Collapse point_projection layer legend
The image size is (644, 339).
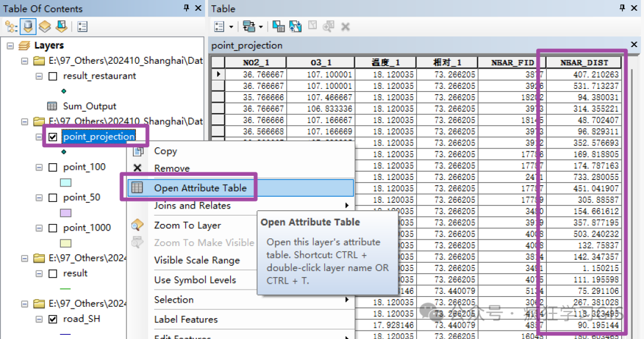click(x=39, y=136)
